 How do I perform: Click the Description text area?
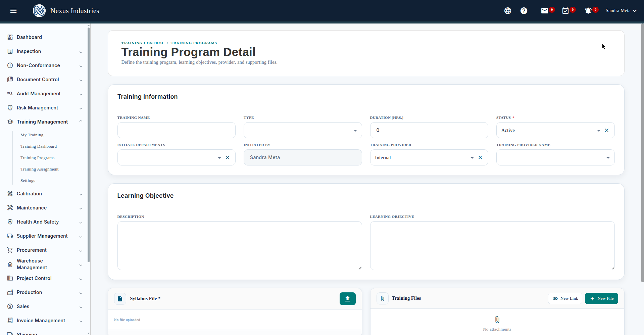[240, 246]
